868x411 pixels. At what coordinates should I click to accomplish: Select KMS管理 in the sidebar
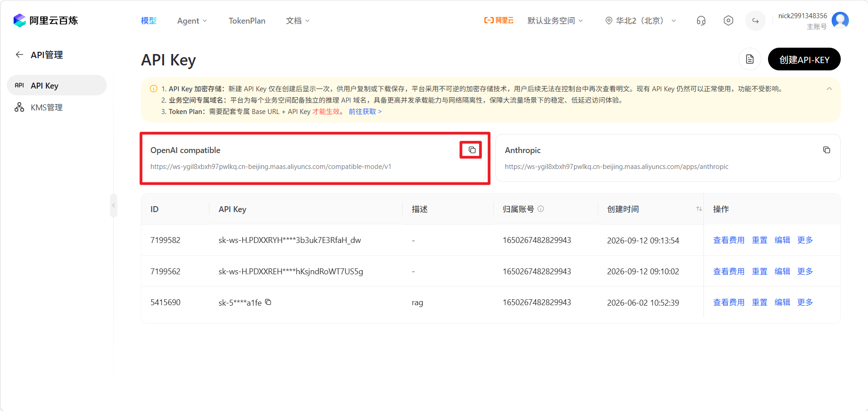(57, 108)
